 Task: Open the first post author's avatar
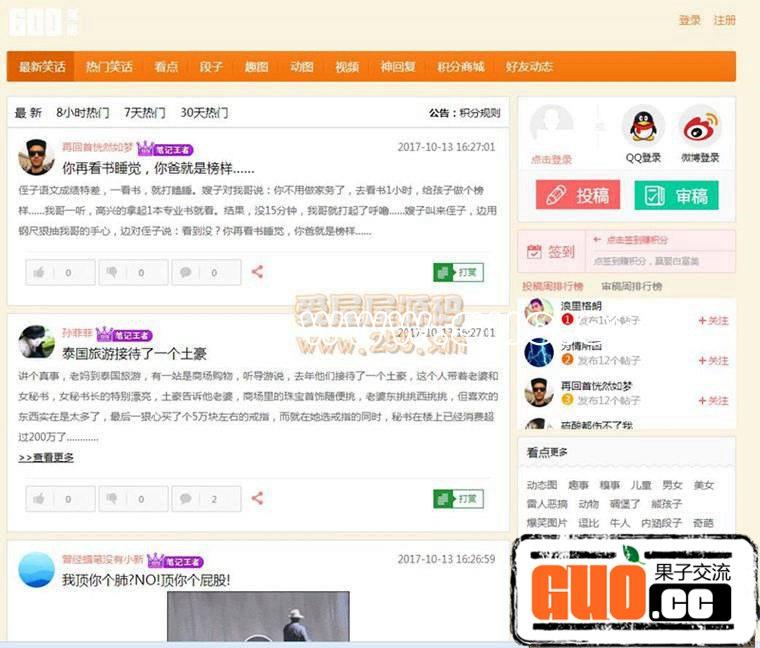click(x=36, y=157)
